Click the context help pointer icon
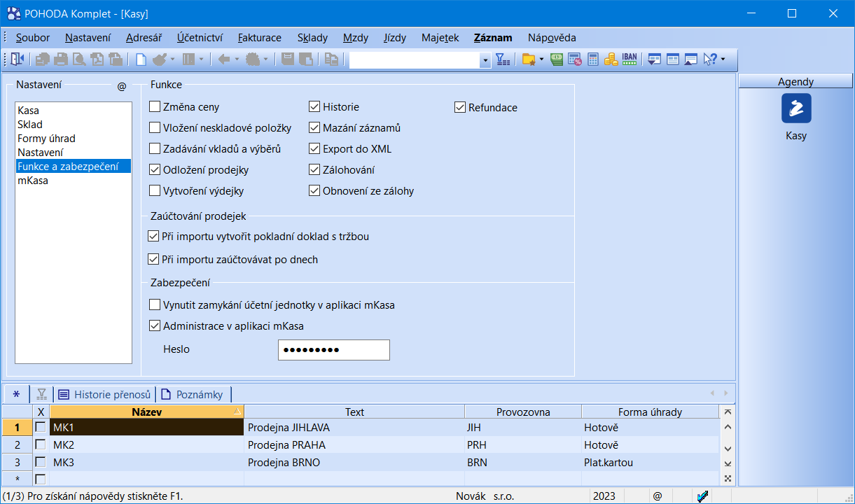 pos(709,59)
